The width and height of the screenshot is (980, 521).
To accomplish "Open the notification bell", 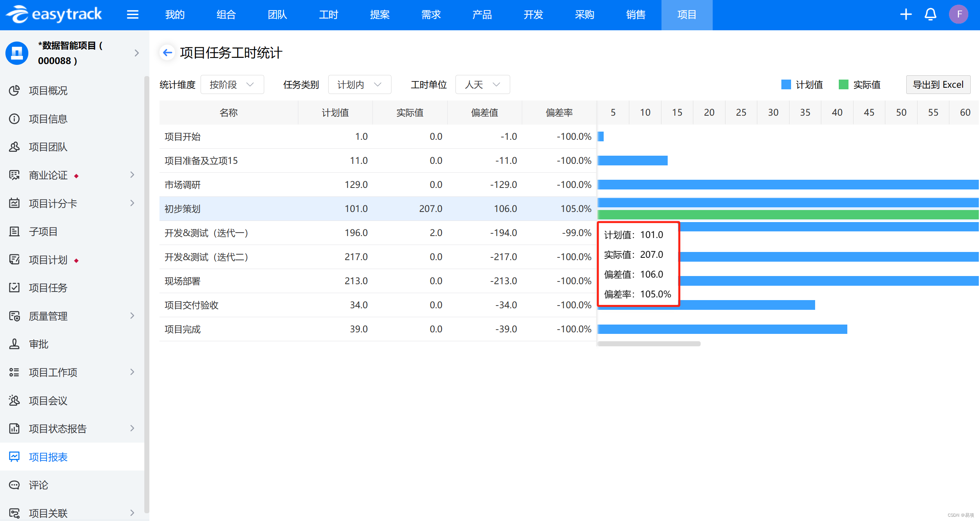I will tap(930, 15).
